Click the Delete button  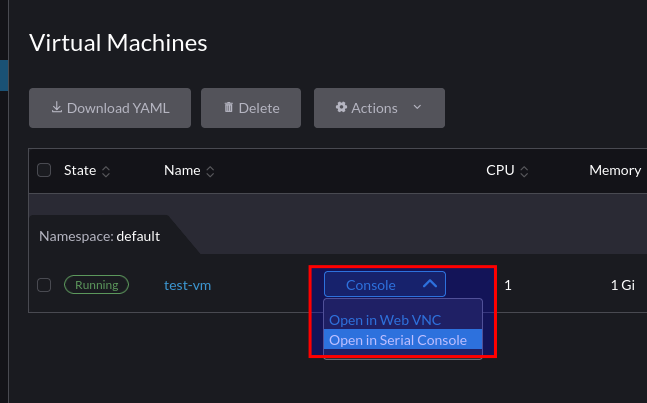(x=251, y=108)
